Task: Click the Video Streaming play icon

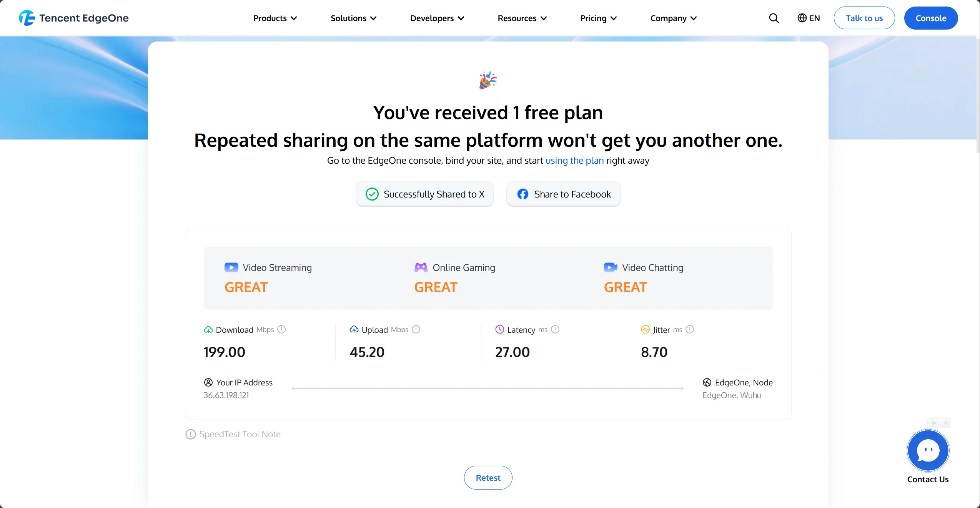Action: click(x=231, y=267)
